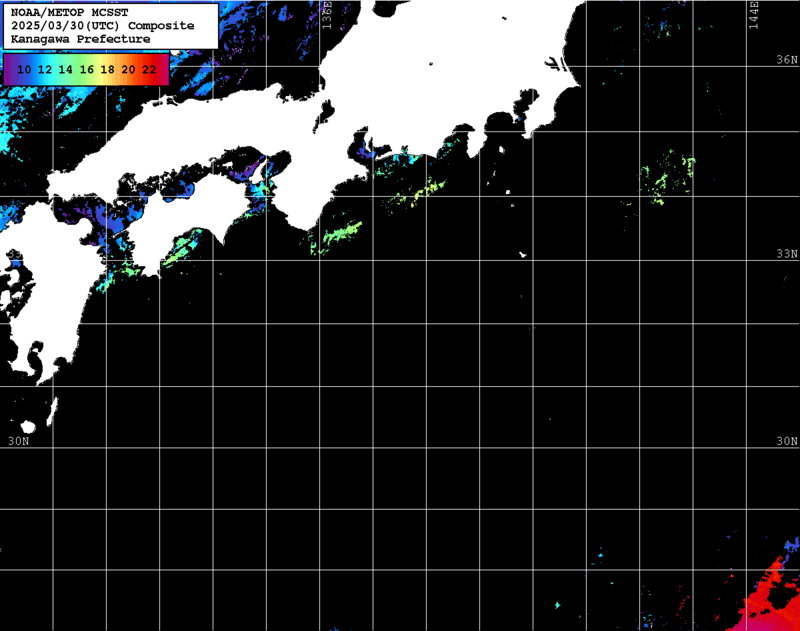The width and height of the screenshot is (800, 631).
Task: Click the "30N" latitude label at left edge
Action: click(18, 441)
